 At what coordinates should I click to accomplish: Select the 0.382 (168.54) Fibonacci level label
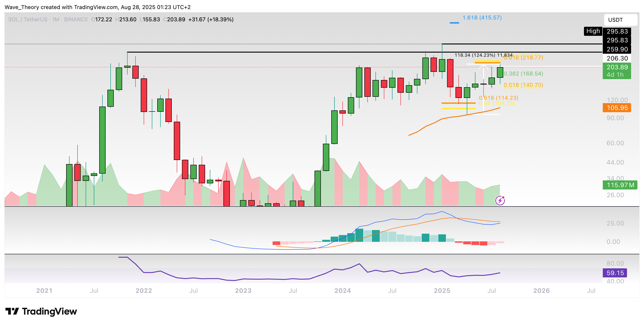click(x=523, y=73)
